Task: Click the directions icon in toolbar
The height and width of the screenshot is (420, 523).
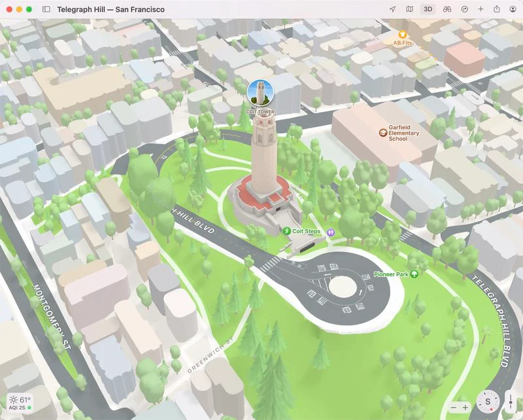Action: 465,10
